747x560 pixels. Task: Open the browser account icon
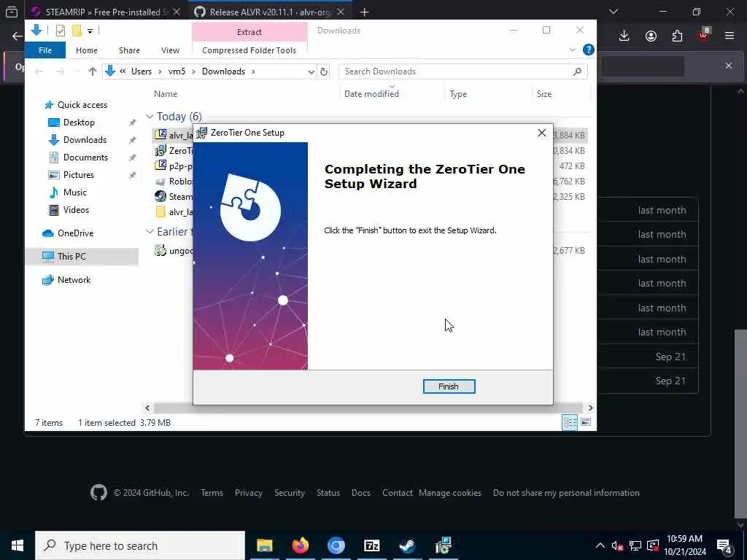pos(651,36)
